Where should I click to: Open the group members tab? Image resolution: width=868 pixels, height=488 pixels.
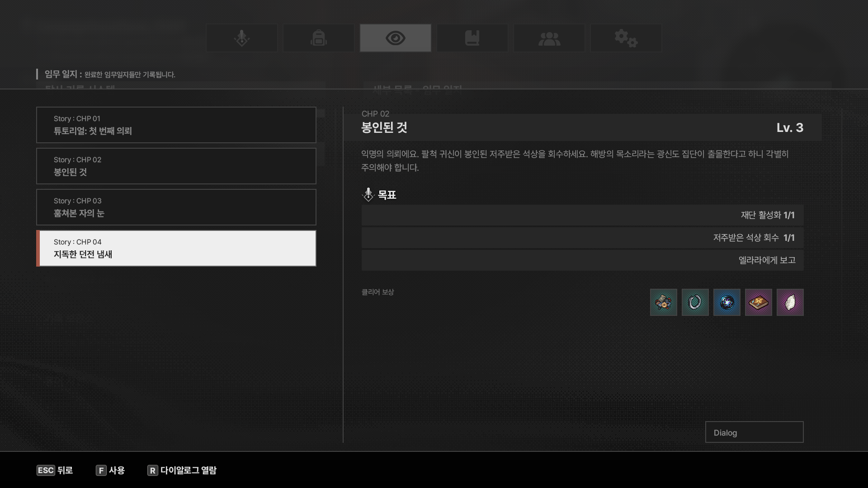pyautogui.click(x=549, y=38)
